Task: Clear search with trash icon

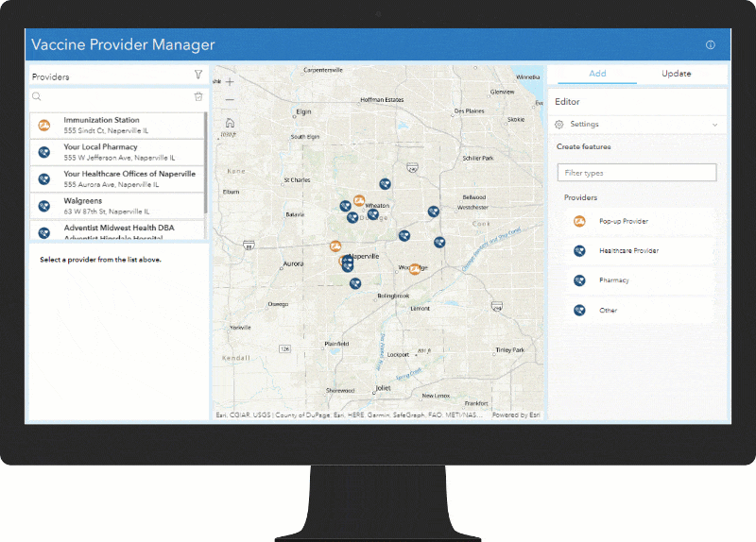Action: pyautogui.click(x=198, y=97)
